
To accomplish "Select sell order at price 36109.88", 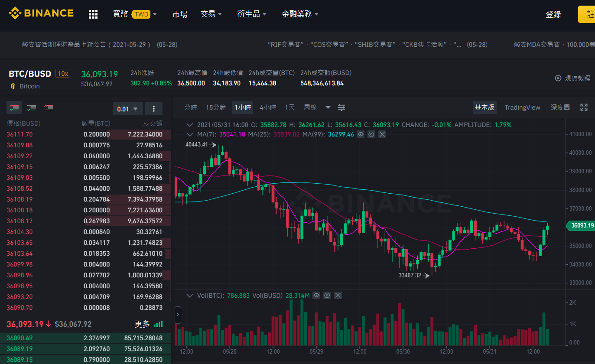I will 85,145.
